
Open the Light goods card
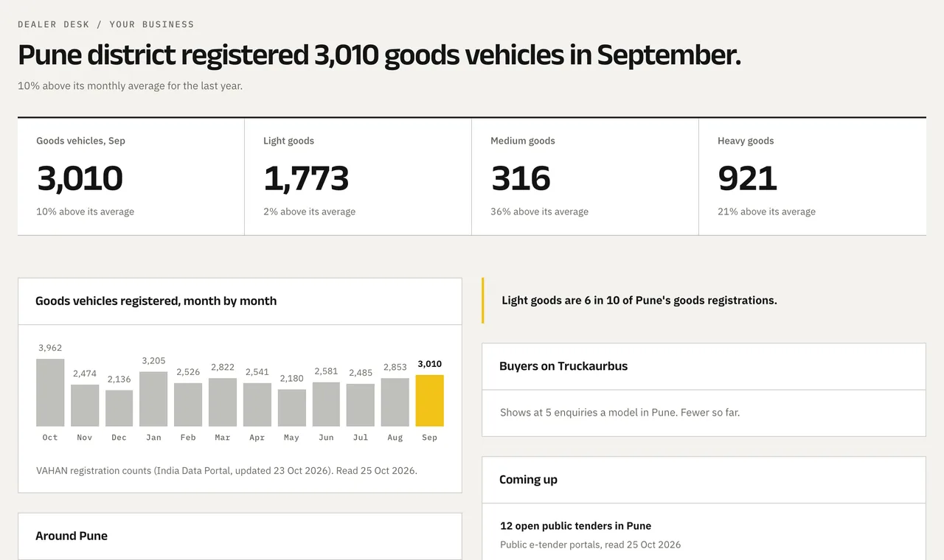pyautogui.click(x=358, y=177)
